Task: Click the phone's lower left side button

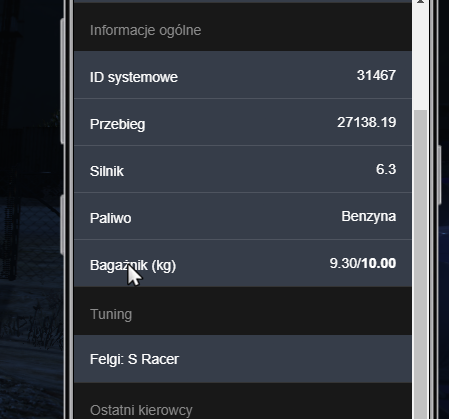Action: tap(62, 225)
